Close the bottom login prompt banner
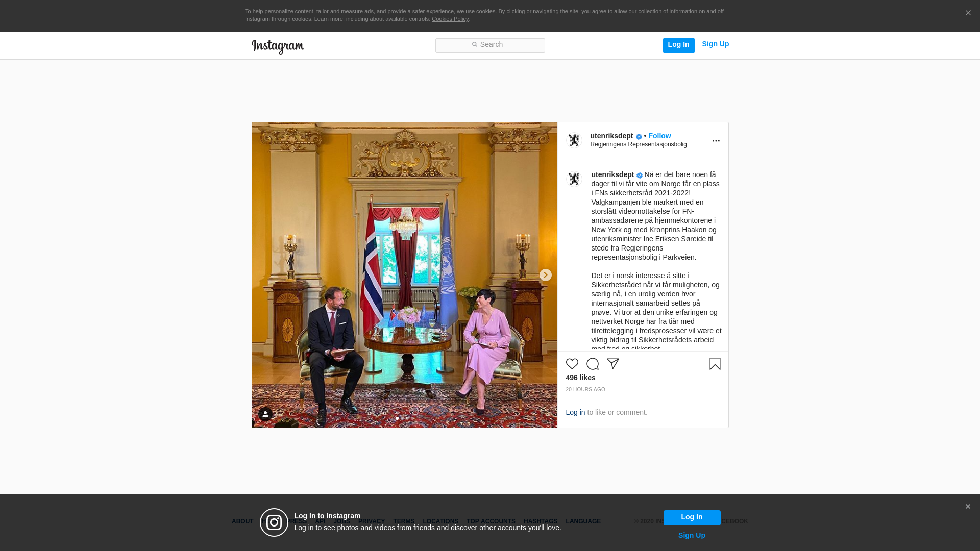The width and height of the screenshot is (980, 551). pos(967,507)
